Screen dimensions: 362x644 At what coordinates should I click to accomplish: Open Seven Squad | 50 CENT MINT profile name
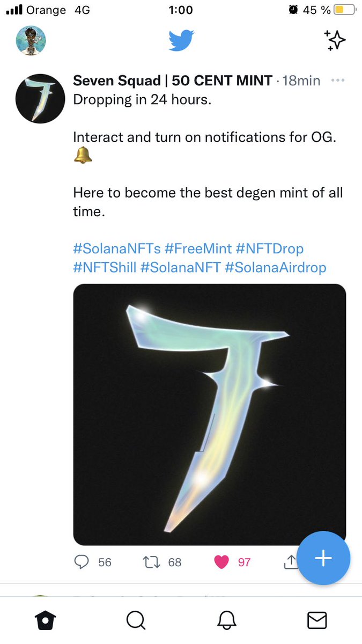pos(173,80)
